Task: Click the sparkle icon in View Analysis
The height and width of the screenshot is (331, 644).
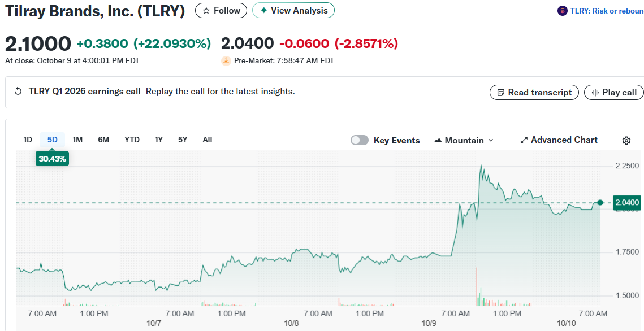Action: pyautogui.click(x=263, y=11)
